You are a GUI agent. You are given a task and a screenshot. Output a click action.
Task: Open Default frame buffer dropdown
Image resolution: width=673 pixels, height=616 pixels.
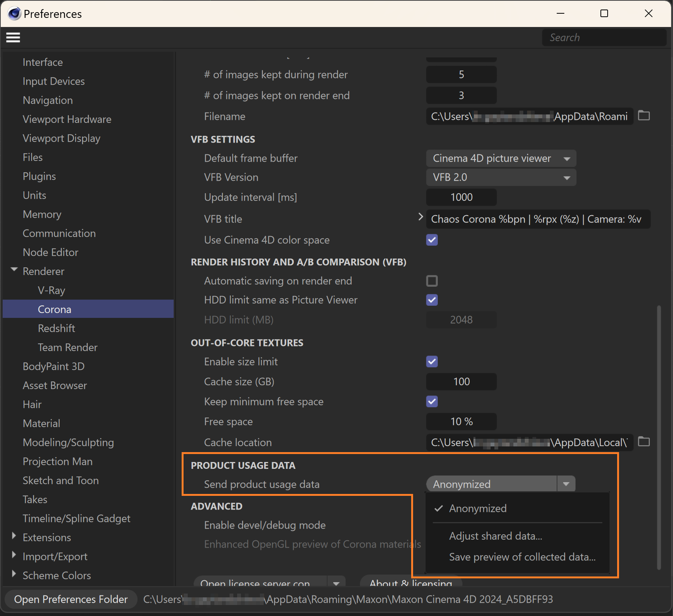click(501, 158)
